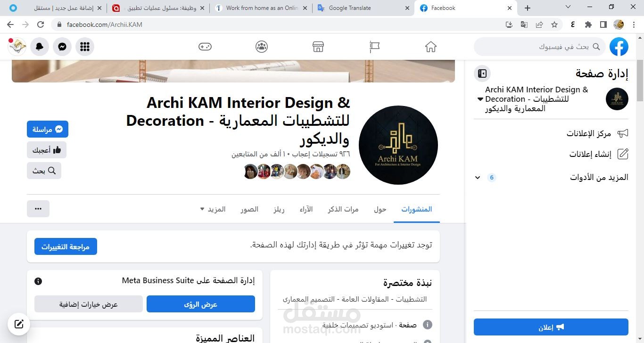Open إنشاء إعلانات pencil icon

pos(623,154)
